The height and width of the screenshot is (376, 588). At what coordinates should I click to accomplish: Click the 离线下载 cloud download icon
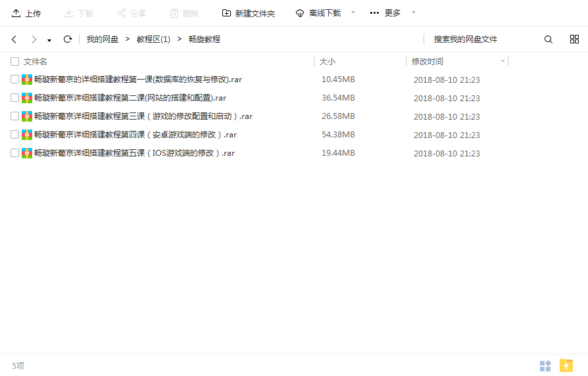(x=300, y=13)
